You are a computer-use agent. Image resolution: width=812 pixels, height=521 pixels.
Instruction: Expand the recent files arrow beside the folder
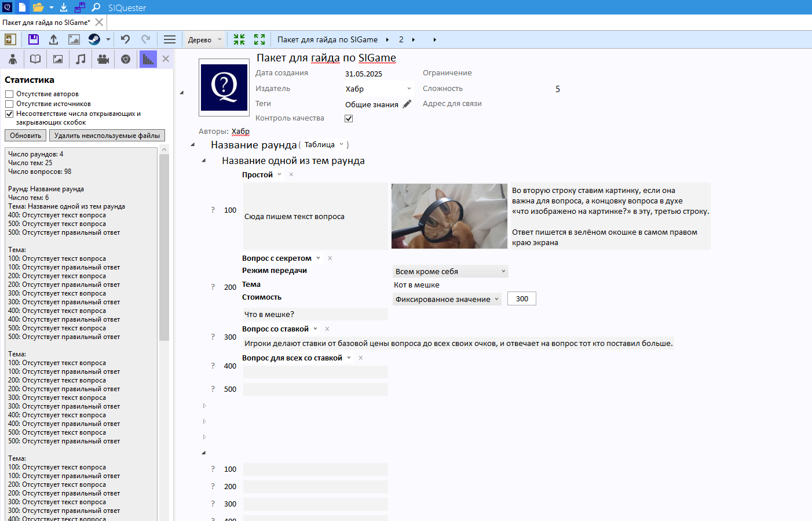(x=51, y=8)
